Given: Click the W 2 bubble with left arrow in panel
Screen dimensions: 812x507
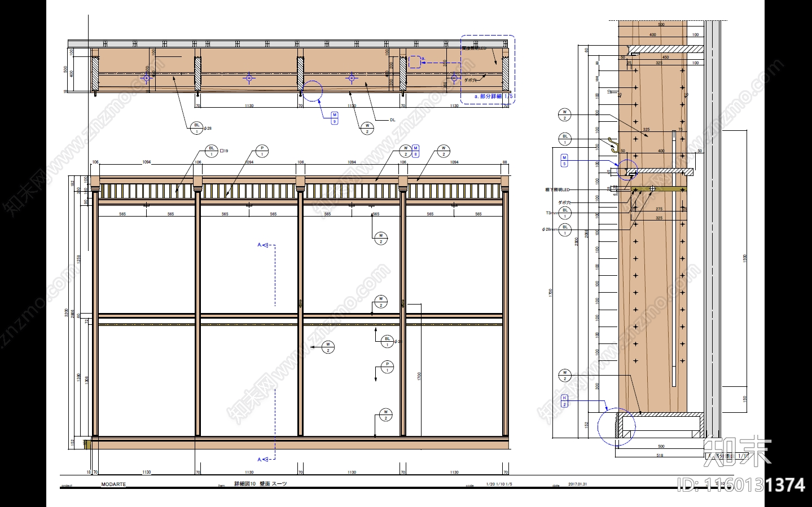Looking at the screenshot, I should pyautogui.click(x=328, y=347).
